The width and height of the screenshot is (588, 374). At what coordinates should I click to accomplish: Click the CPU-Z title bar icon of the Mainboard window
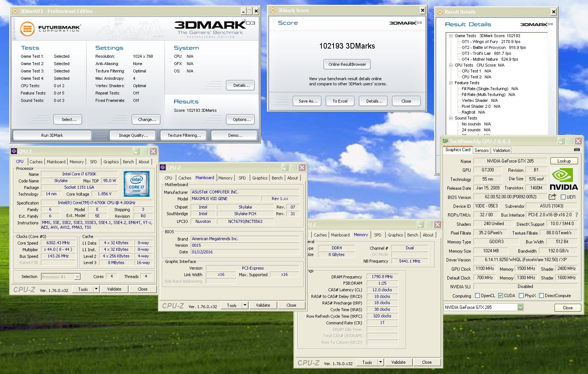coord(163,167)
